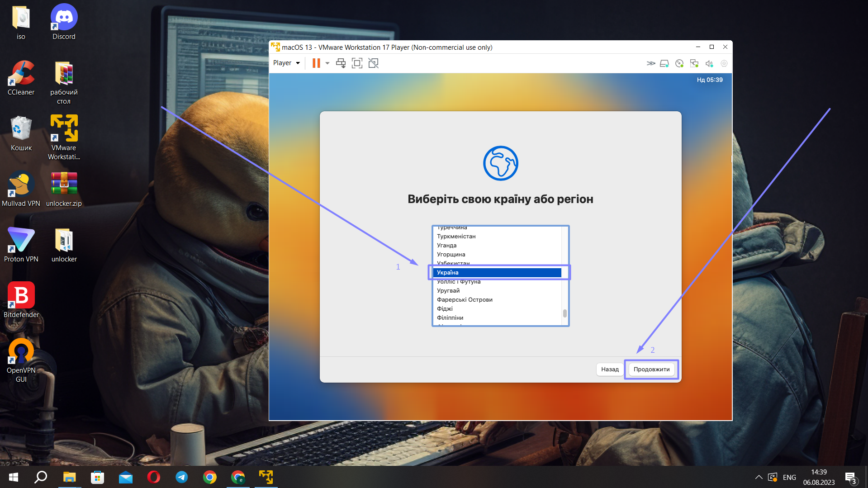The image size is (868, 488).
Task: Open taskbar Search
Action: point(41,477)
